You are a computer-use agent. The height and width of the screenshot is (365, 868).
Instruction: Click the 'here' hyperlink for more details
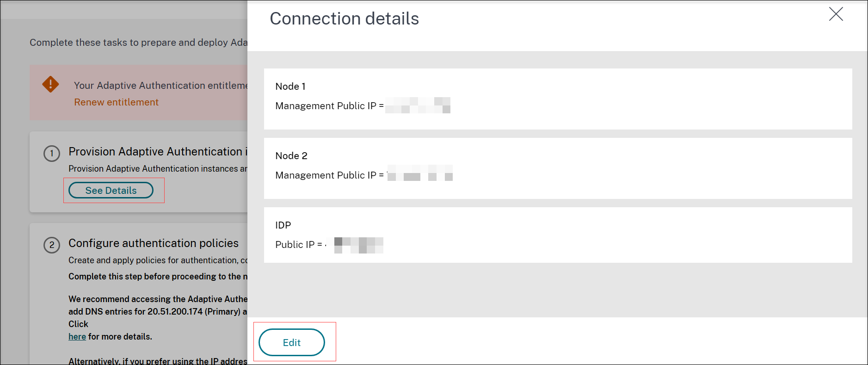pos(77,336)
